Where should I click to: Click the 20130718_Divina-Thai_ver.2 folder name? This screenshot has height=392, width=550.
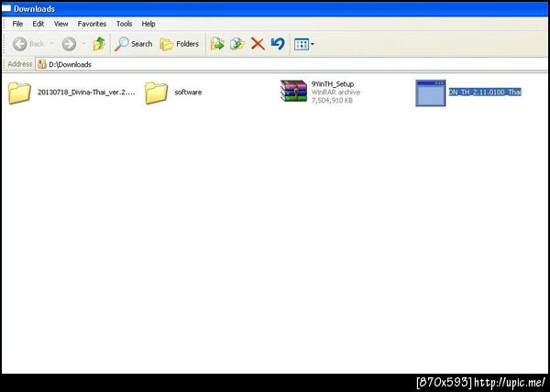(x=86, y=93)
